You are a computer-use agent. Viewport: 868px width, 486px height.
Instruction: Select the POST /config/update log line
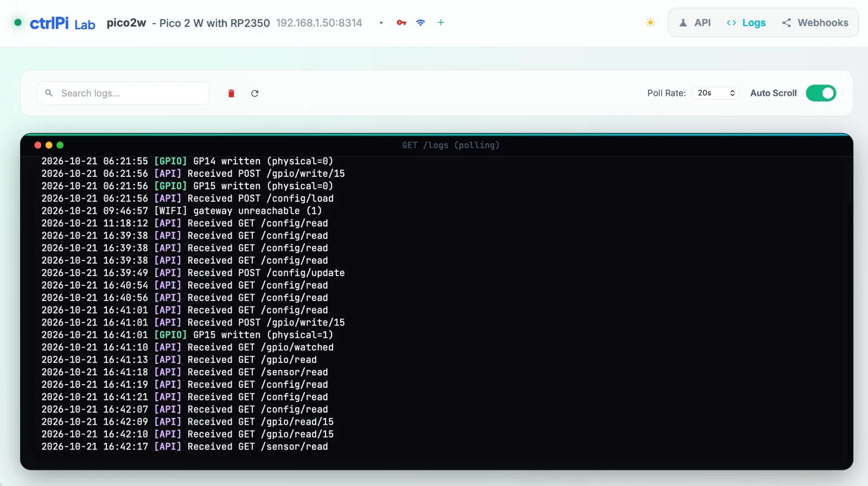point(193,273)
